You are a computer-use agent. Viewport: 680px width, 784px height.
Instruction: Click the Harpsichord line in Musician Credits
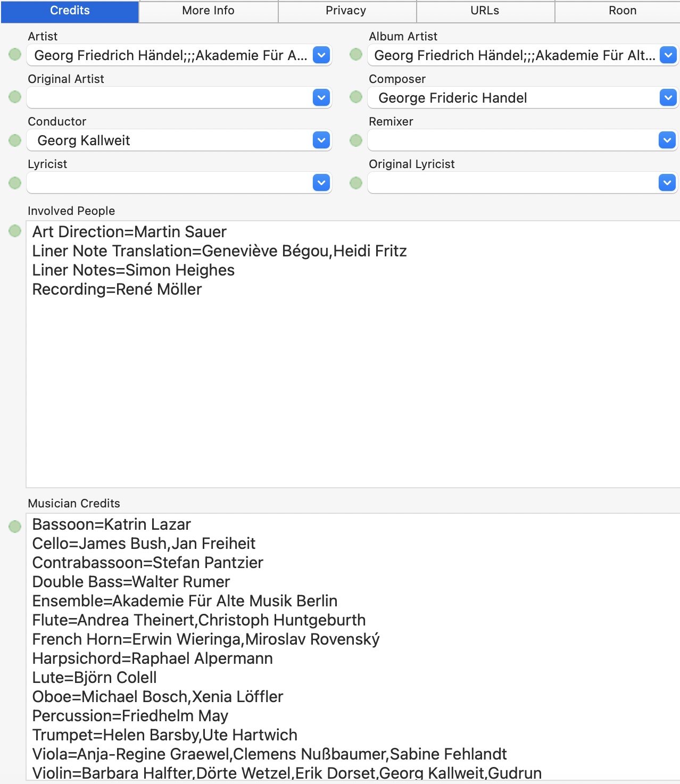point(153,658)
